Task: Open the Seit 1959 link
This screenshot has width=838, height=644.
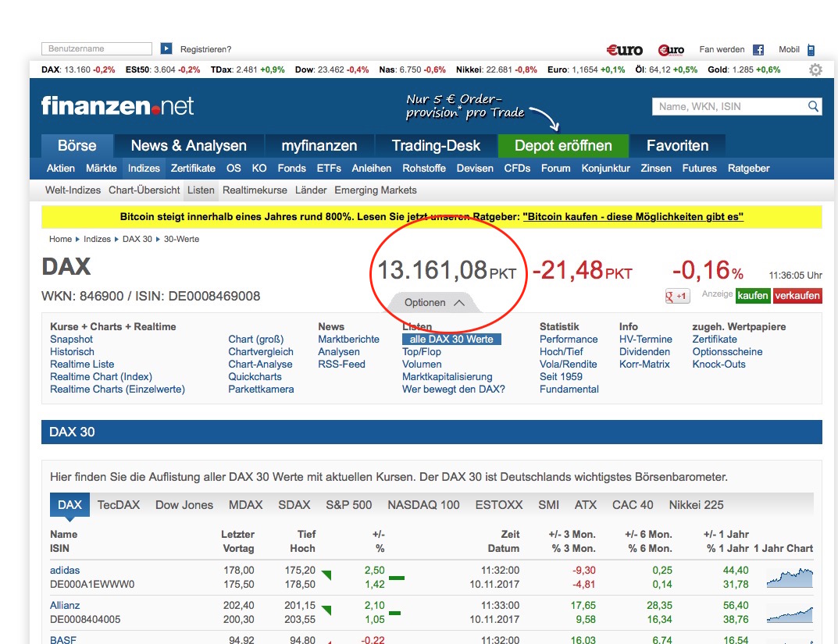Action: (561, 376)
